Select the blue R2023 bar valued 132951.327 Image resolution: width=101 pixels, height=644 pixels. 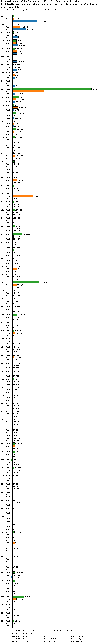(x=25, y=21)
